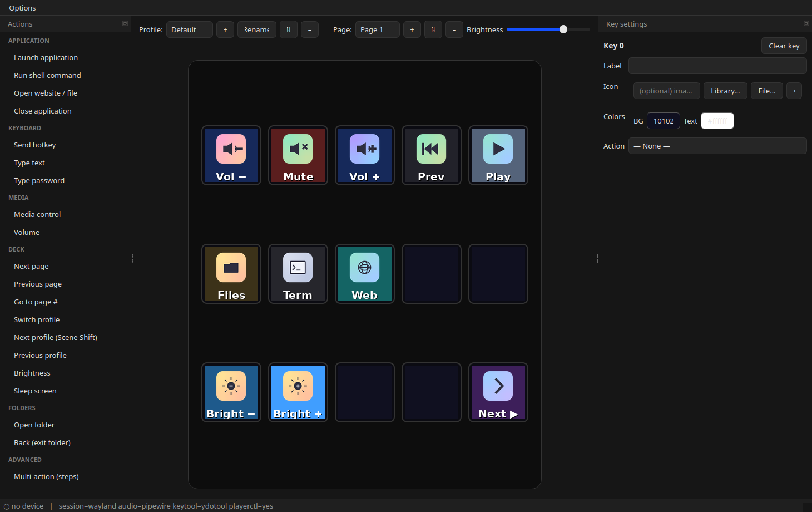Click the page reorder arrows button
The image size is (812, 512).
point(433,29)
